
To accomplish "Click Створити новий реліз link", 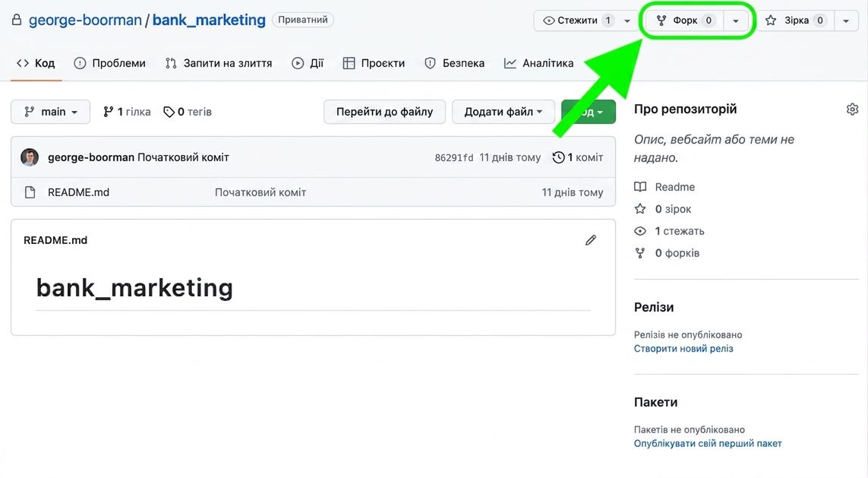I will 683,348.
